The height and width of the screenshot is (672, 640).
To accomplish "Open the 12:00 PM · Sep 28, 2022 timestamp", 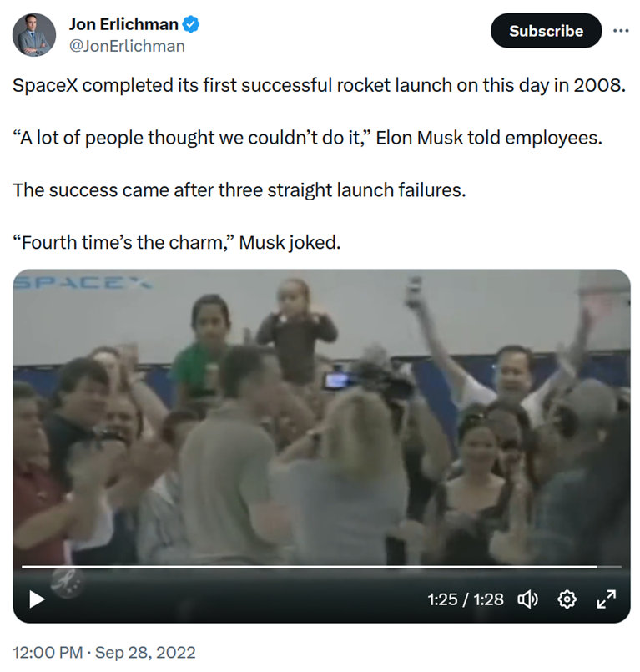I will pos(104,652).
